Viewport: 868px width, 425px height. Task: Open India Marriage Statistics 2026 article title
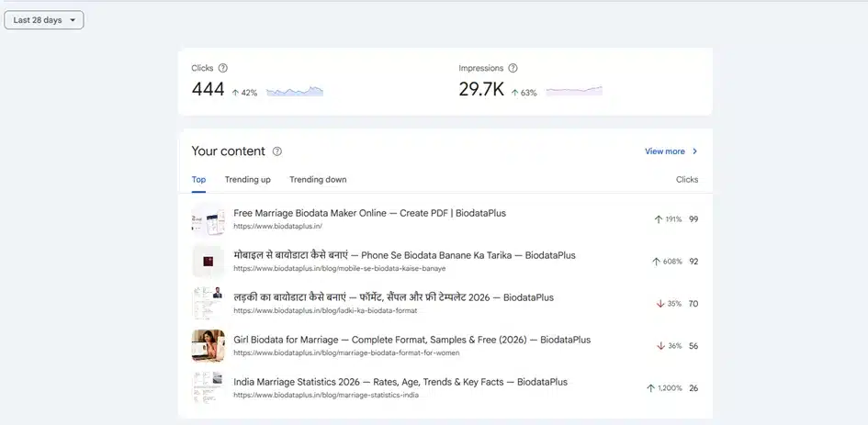pyautogui.click(x=400, y=382)
